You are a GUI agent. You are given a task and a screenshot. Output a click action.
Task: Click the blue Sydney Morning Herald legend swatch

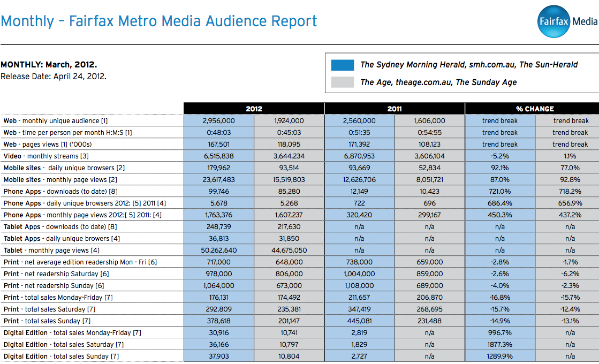tap(342, 65)
